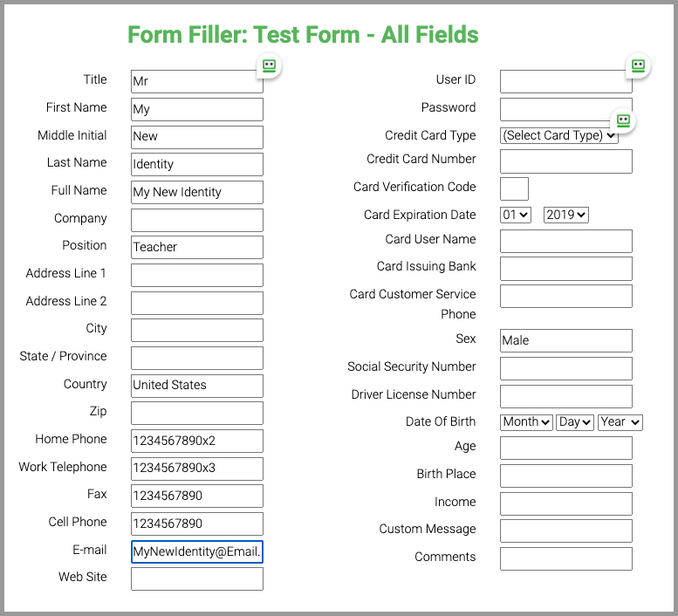Click the "Credit Card Type" label text
The width and height of the screenshot is (678, 616).
point(430,135)
